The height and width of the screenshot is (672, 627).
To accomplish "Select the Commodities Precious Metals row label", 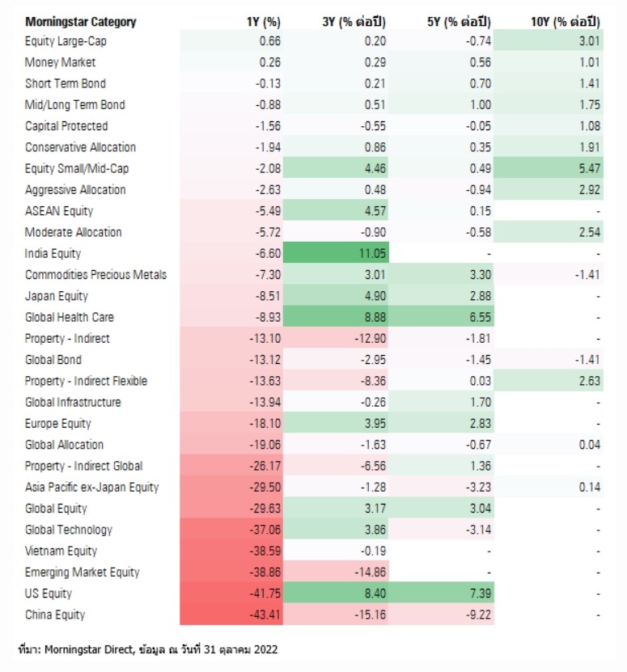I will pos(95,274).
